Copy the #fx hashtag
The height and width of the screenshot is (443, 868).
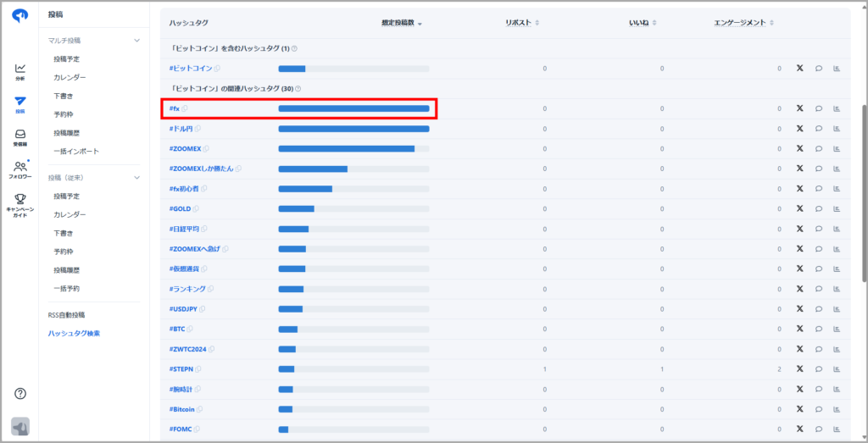point(184,108)
